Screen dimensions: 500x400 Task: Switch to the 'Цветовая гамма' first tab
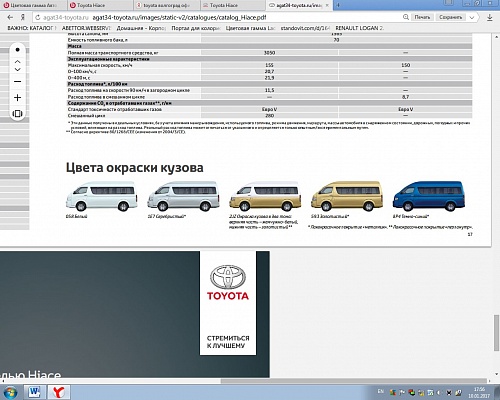tap(33, 5)
